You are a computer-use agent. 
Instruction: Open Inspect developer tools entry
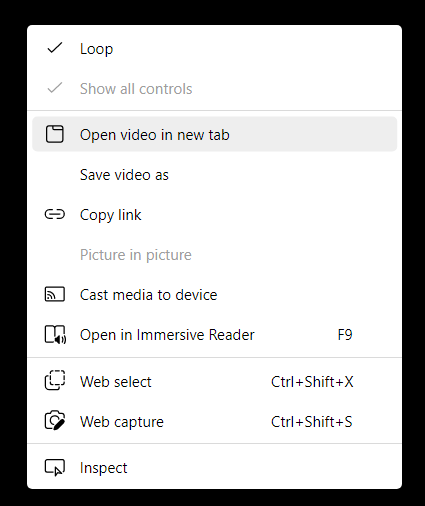[x=214, y=467]
